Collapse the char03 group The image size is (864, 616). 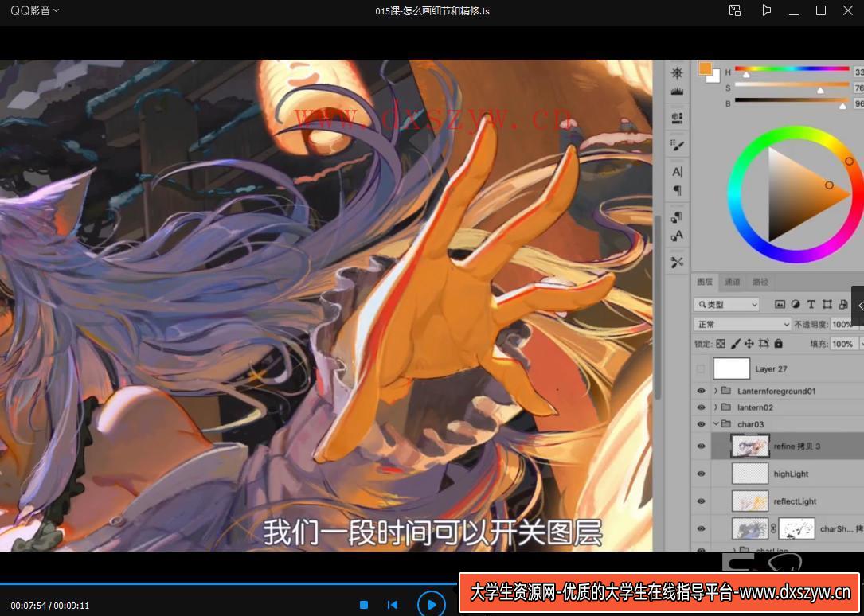tap(715, 424)
